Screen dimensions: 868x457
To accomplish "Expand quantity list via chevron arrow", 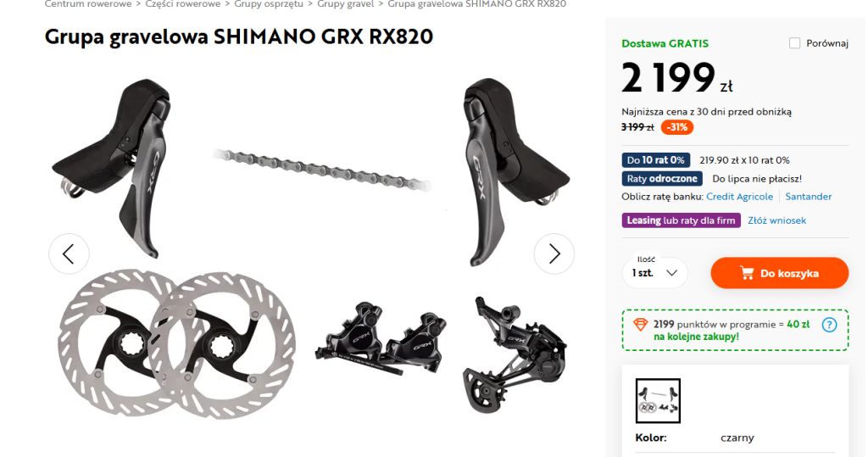I will (671, 272).
